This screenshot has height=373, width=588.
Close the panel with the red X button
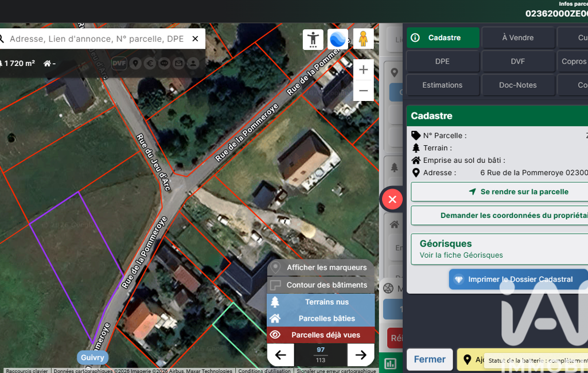[x=392, y=199]
